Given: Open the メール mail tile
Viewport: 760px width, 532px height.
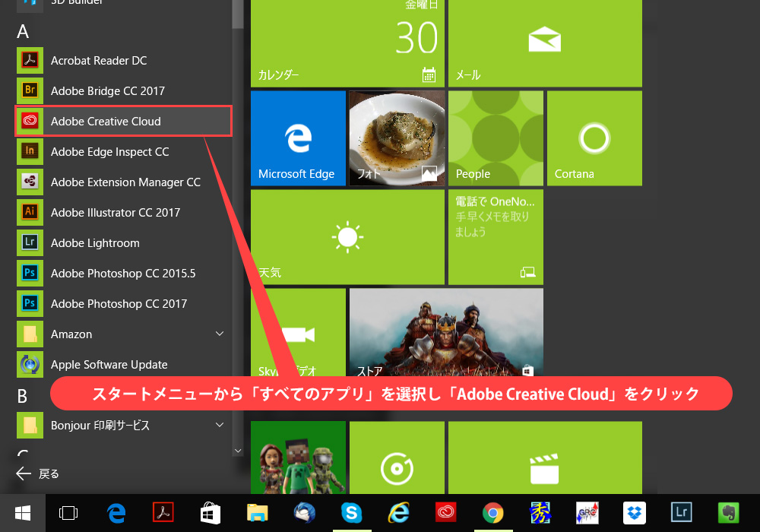Looking at the screenshot, I should (x=545, y=43).
